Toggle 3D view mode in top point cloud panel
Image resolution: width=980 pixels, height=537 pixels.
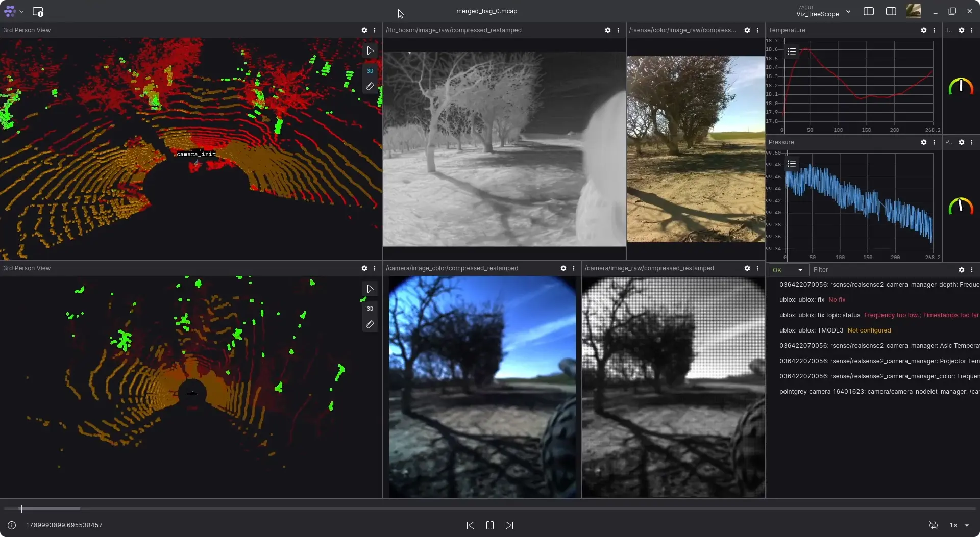[x=370, y=71]
